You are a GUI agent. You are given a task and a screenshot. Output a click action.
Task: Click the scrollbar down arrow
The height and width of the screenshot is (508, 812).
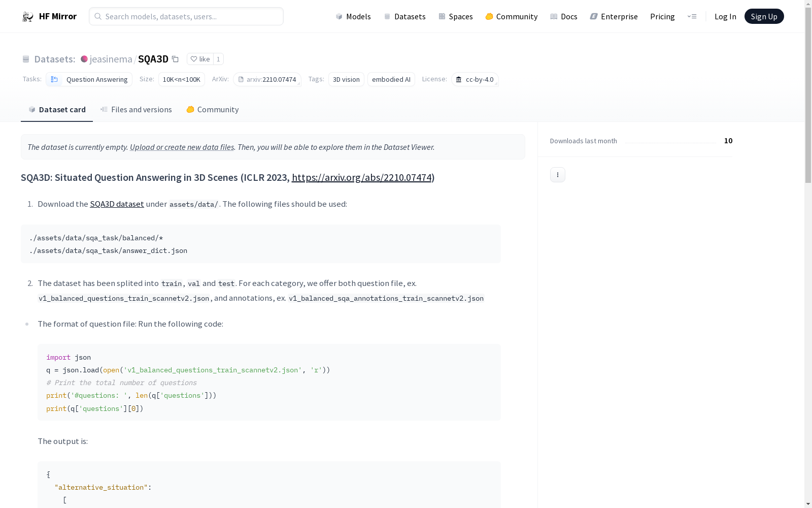click(x=808, y=504)
